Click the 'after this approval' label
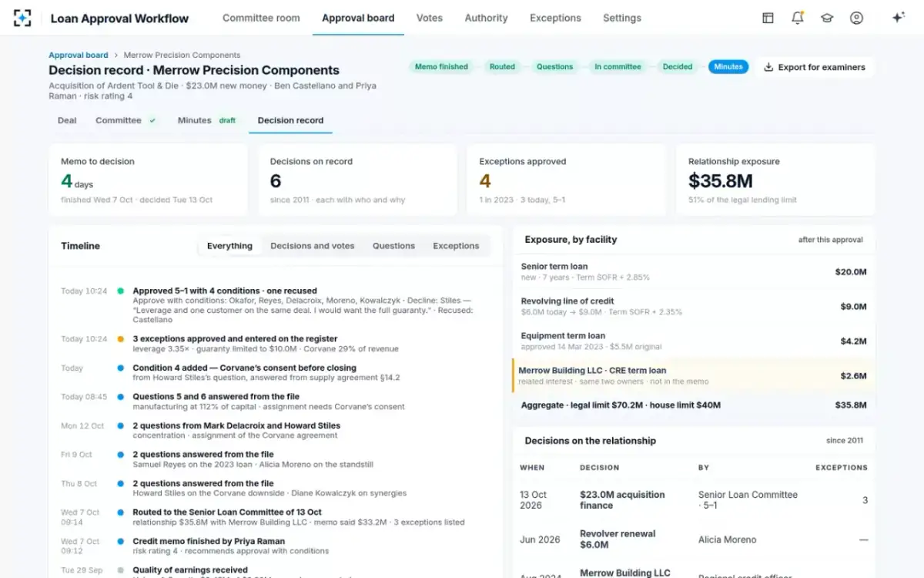 [x=830, y=240]
